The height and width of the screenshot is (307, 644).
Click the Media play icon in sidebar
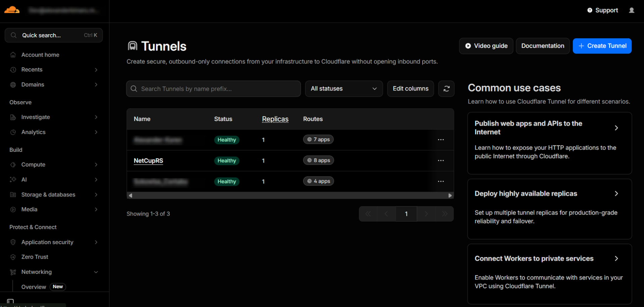click(13, 209)
